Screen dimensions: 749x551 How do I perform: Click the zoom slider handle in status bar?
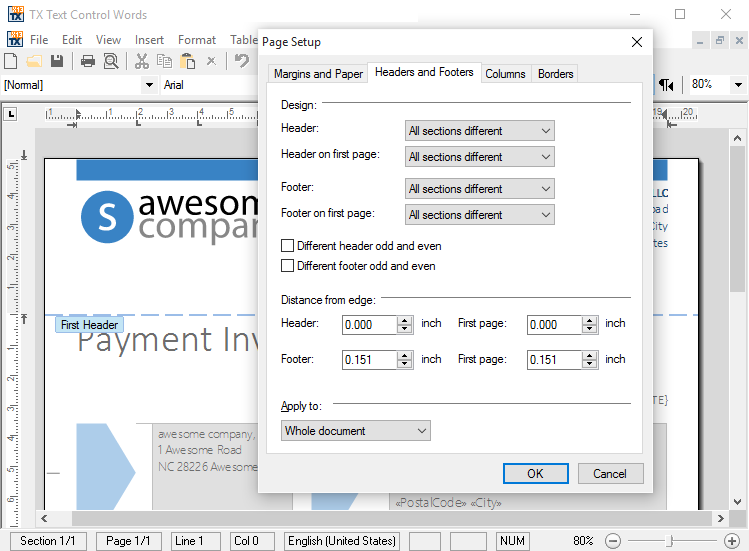[671, 541]
